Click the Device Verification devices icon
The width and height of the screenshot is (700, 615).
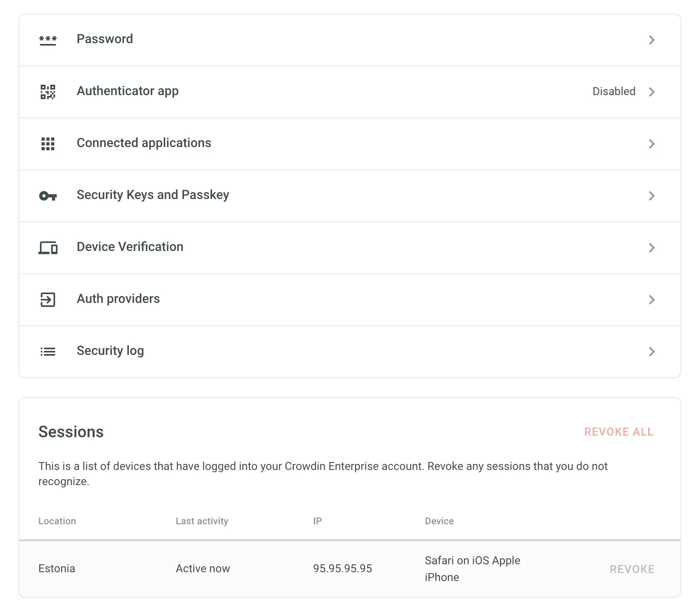coord(48,248)
